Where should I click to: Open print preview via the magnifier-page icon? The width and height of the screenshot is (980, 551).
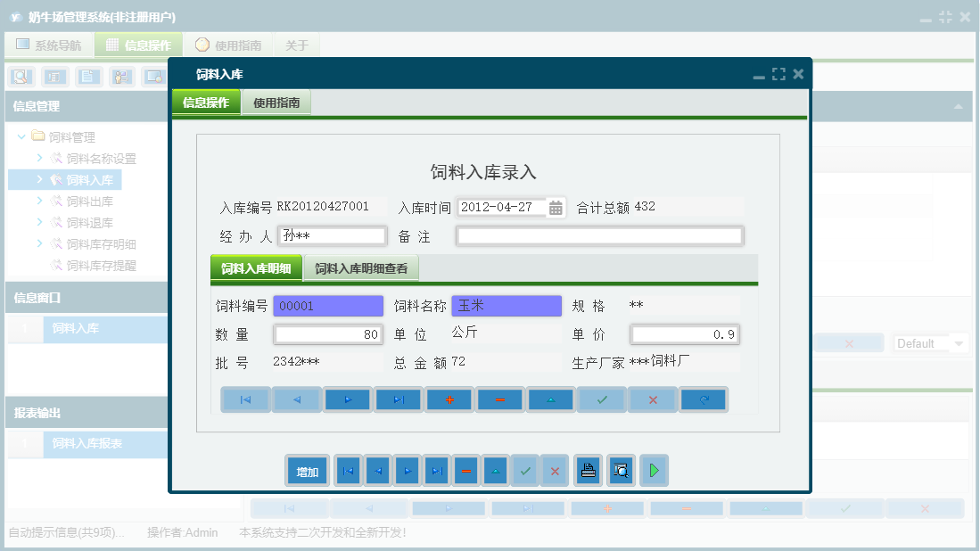[x=621, y=470]
